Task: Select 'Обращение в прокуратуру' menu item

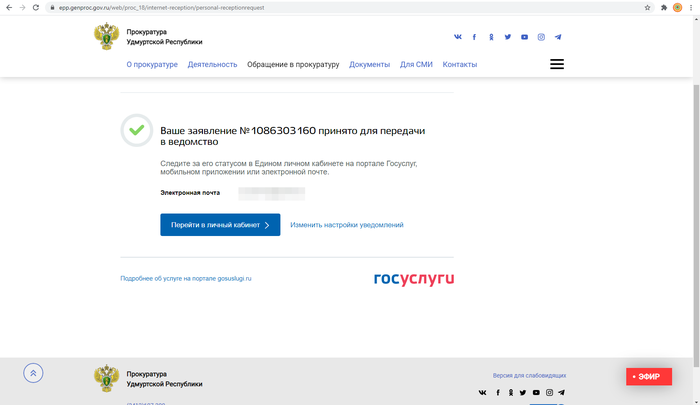Action: (293, 64)
